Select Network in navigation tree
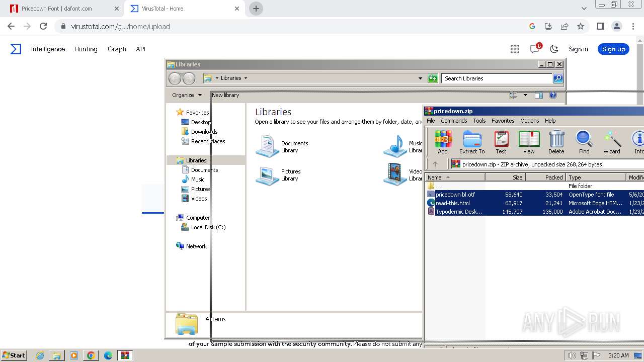The height and width of the screenshot is (362, 644). (191, 246)
